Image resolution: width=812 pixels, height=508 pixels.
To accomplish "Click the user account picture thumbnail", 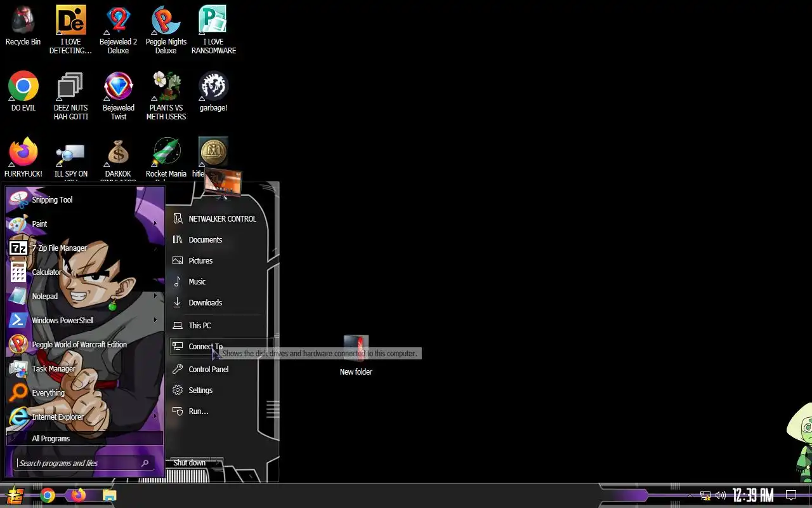I will point(223,183).
